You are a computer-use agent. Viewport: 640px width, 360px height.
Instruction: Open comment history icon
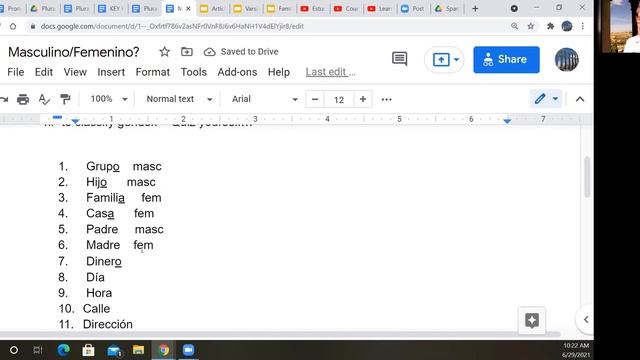coord(399,59)
